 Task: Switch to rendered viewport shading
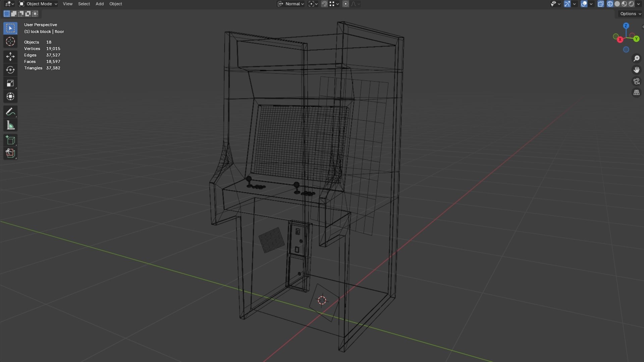coord(631,4)
